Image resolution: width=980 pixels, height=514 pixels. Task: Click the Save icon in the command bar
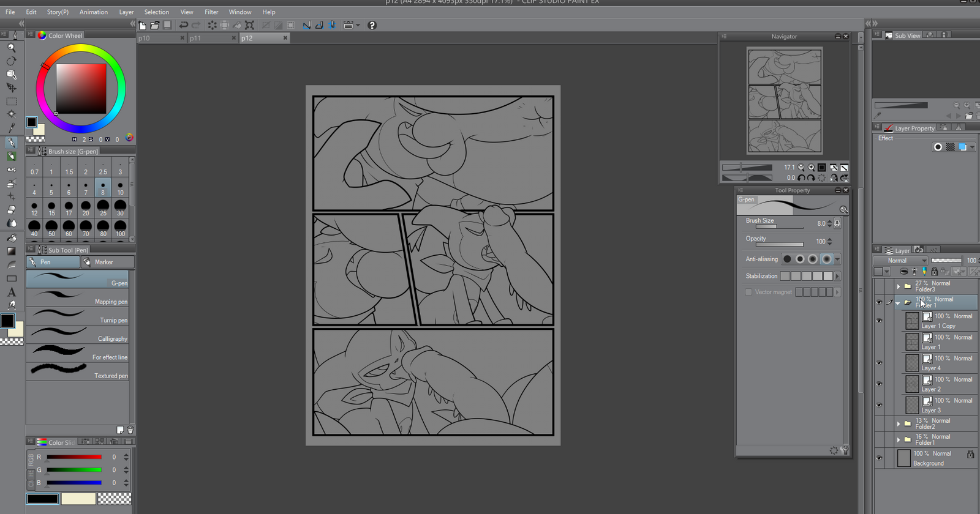point(167,25)
